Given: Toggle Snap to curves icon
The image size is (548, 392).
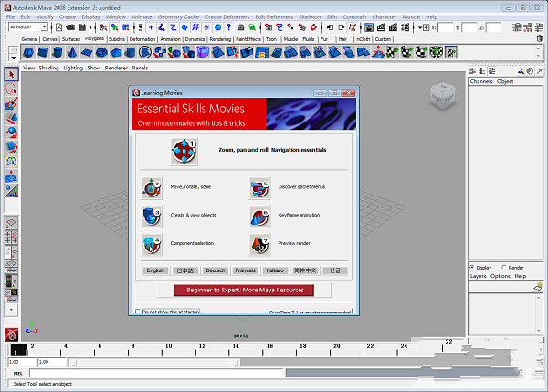Looking at the screenshot, I should click(x=279, y=26).
